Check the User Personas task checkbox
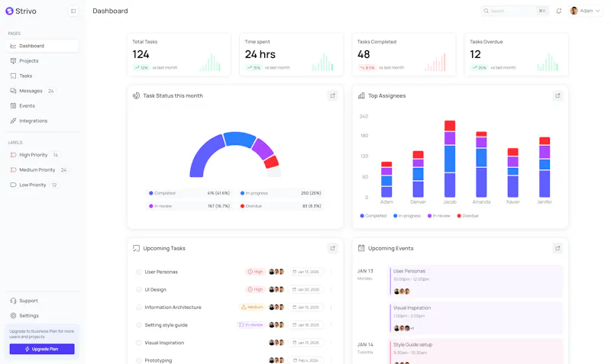 (139, 272)
